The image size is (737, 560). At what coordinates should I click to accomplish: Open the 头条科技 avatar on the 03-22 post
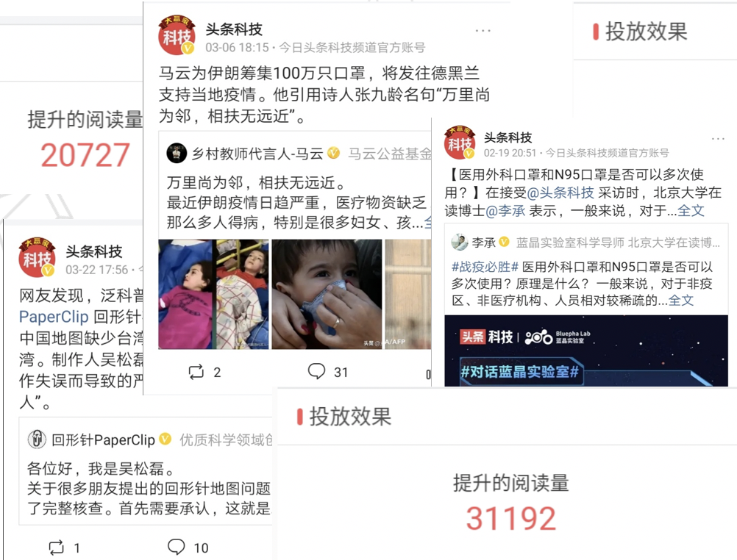pos(37,257)
